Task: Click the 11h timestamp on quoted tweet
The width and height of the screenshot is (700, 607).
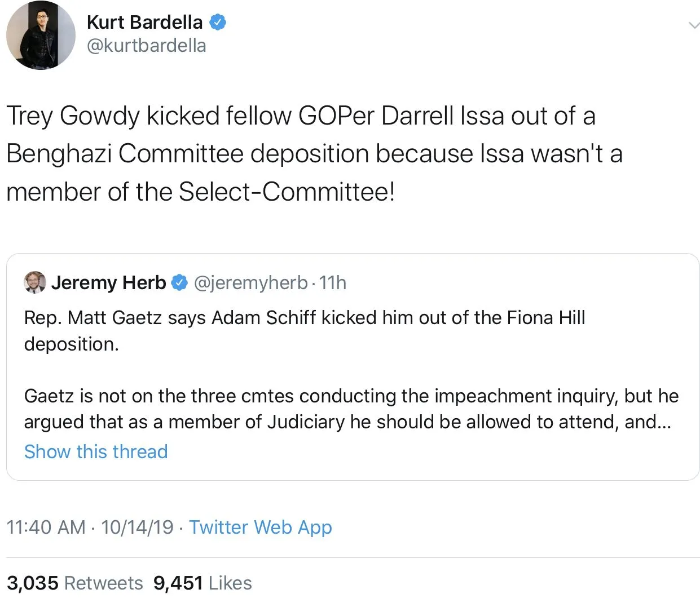Action: (x=333, y=282)
